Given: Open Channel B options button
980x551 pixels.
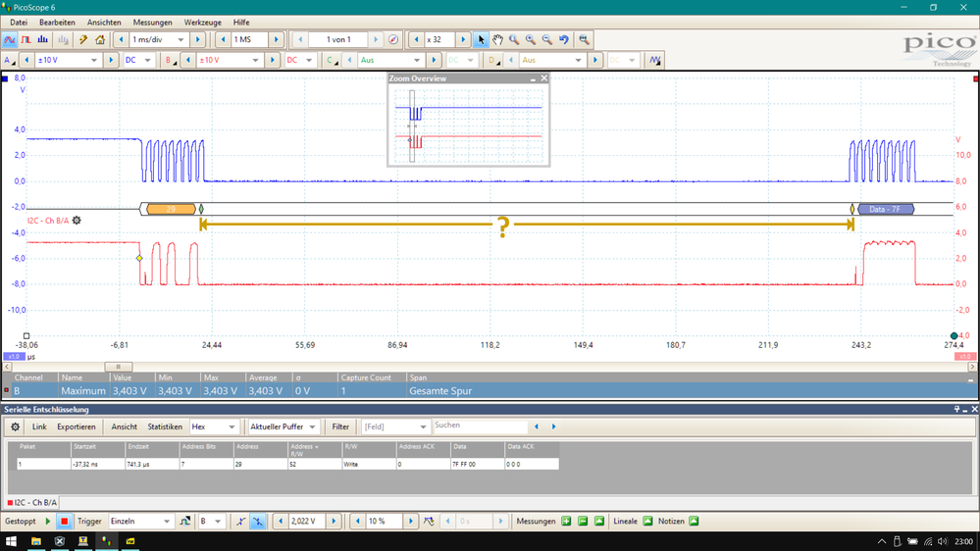Looking at the screenshot, I should point(169,60).
